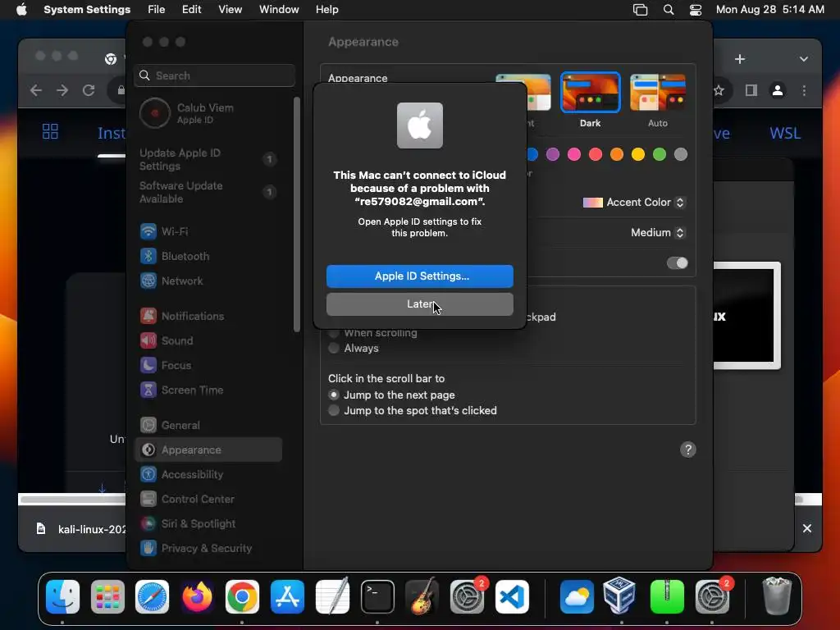The height and width of the screenshot is (630, 840).
Task: Switch to WSL tab in Chrome page
Action: pyautogui.click(x=785, y=133)
